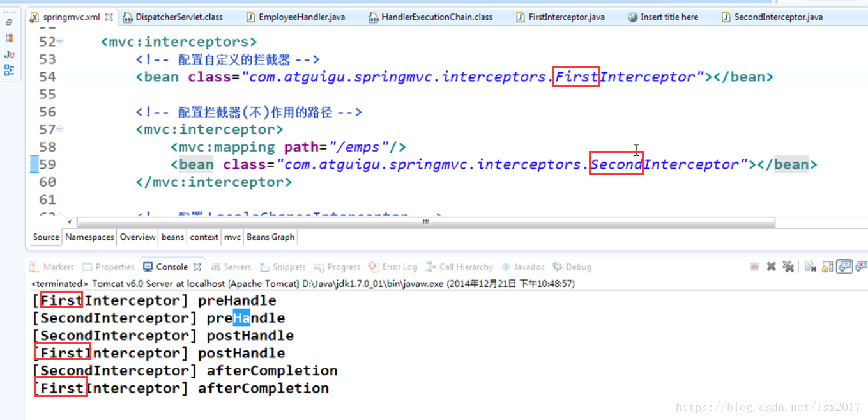The image size is (868, 420).
Task: Open the Servers view tab
Action: click(231, 267)
